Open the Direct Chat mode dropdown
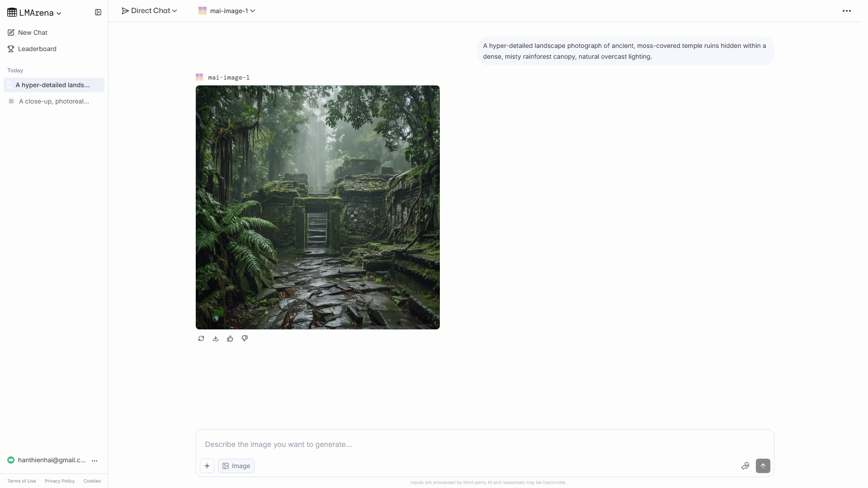The image size is (868, 488). 149,10
